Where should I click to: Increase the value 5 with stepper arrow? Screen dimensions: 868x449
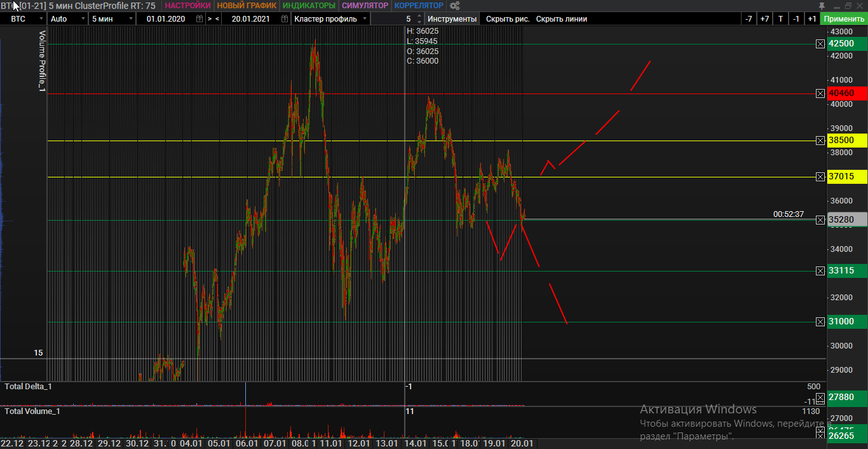(x=419, y=17)
